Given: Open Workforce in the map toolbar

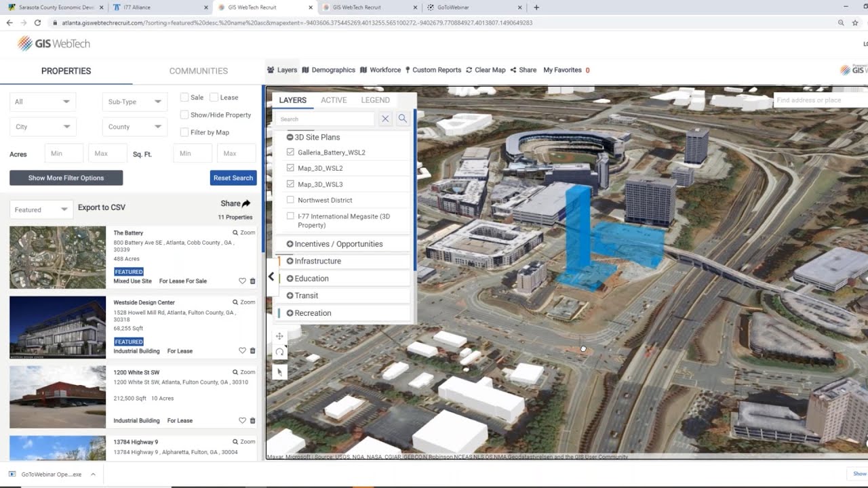Looking at the screenshot, I should click(380, 70).
